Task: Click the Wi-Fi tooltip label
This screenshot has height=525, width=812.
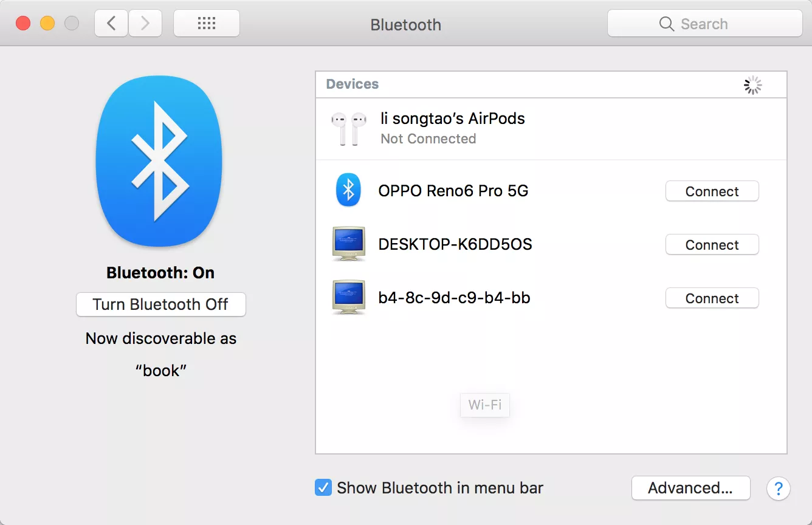Action: [485, 405]
